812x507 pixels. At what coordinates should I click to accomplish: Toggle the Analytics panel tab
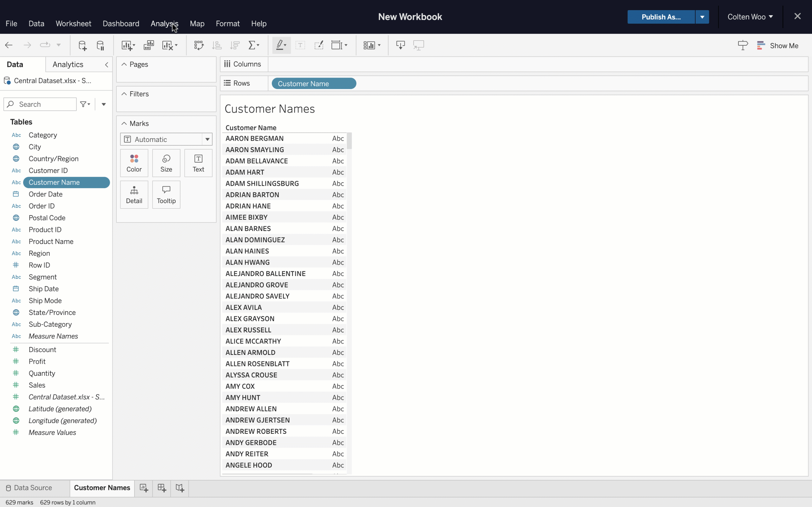pyautogui.click(x=68, y=64)
